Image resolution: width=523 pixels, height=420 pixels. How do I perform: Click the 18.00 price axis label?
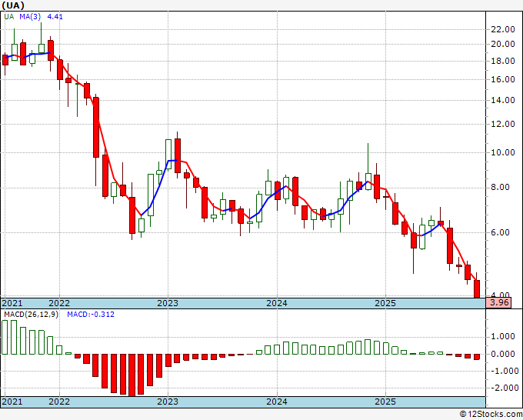coord(503,61)
